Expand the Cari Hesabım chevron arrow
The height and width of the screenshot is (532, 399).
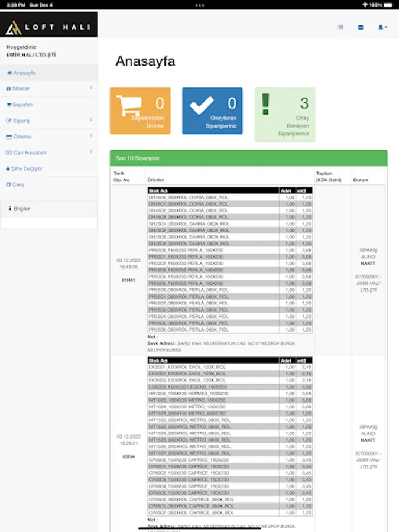tap(90, 151)
